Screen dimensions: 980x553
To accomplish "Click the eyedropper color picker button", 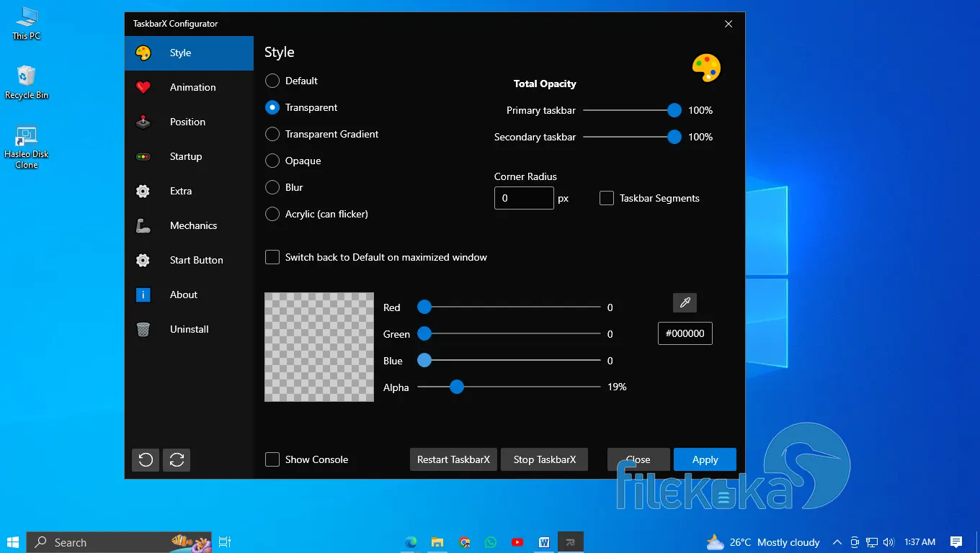I will (685, 302).
